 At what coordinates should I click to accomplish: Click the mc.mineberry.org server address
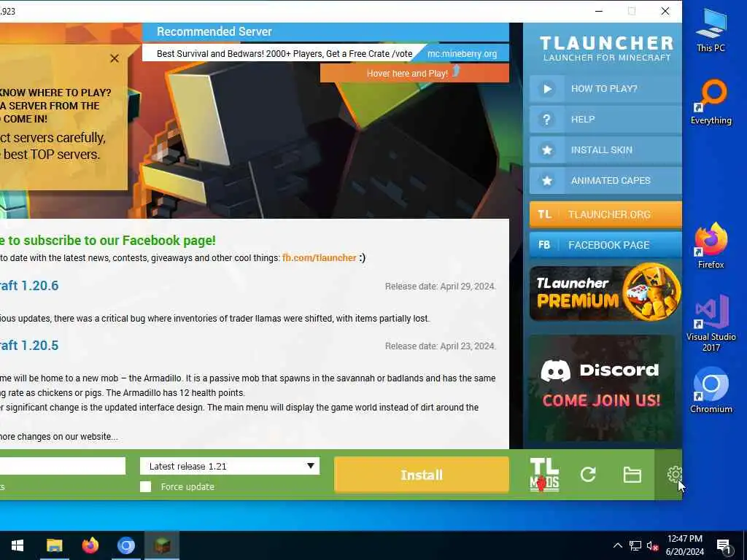[x=462, y=54]
